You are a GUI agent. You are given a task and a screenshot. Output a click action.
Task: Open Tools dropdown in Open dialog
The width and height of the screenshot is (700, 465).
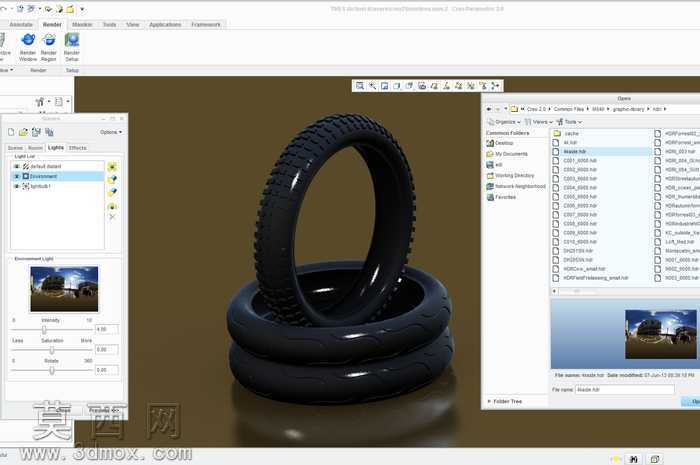[x=569, y=122]
